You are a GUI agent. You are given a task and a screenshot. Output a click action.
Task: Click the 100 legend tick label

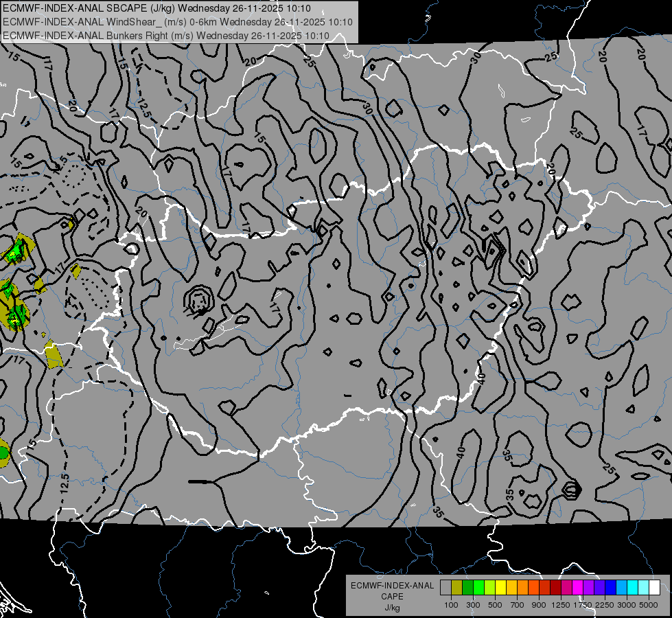(451, 605)
